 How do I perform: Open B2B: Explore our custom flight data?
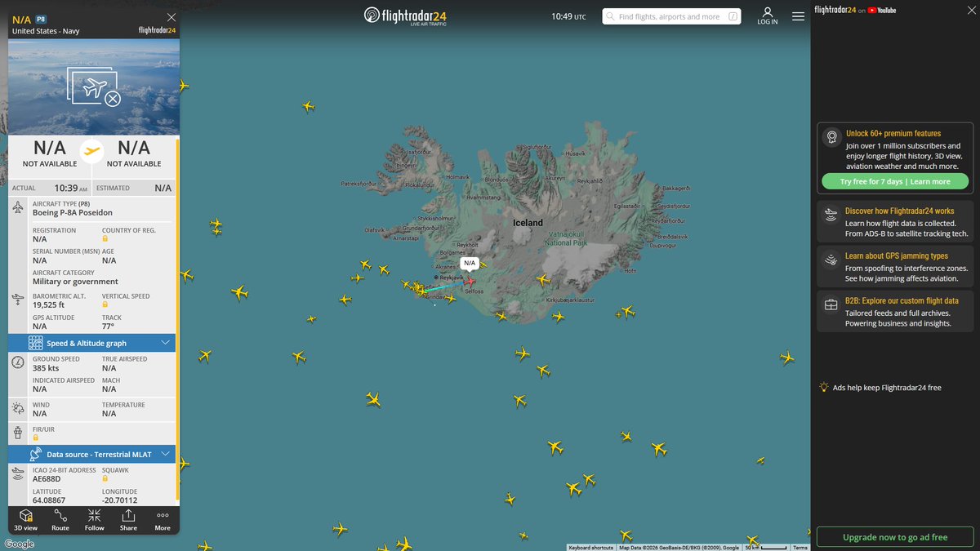895,312
